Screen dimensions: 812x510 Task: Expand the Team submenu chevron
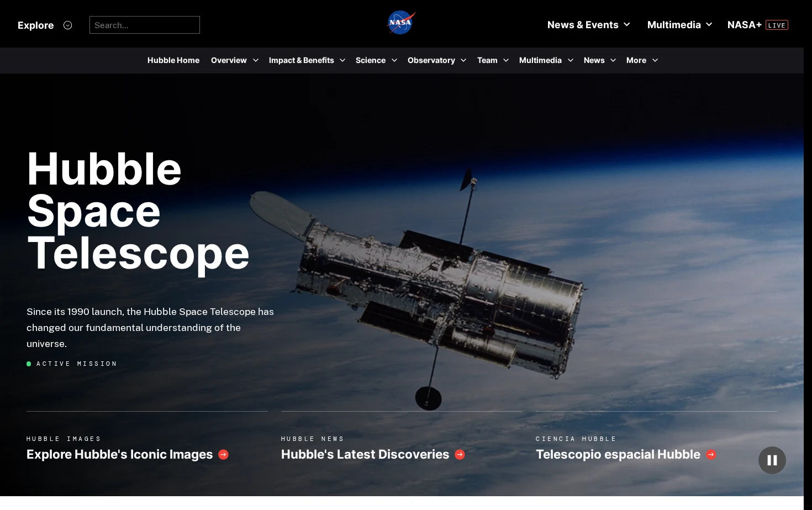coord(506,60)
